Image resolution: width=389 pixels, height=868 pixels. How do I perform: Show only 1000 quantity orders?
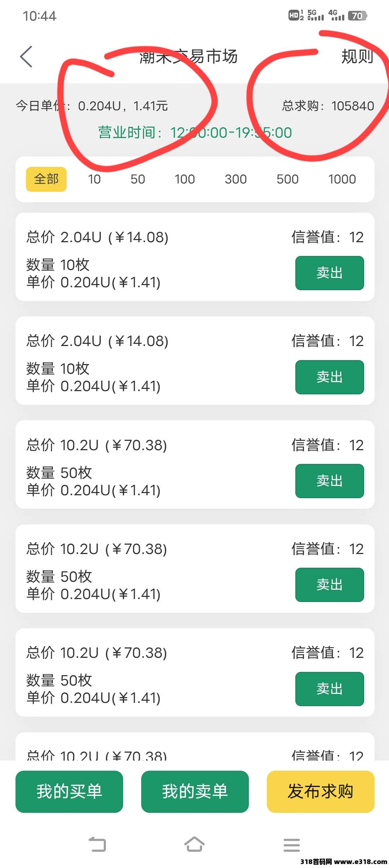(x=342, y=179)
